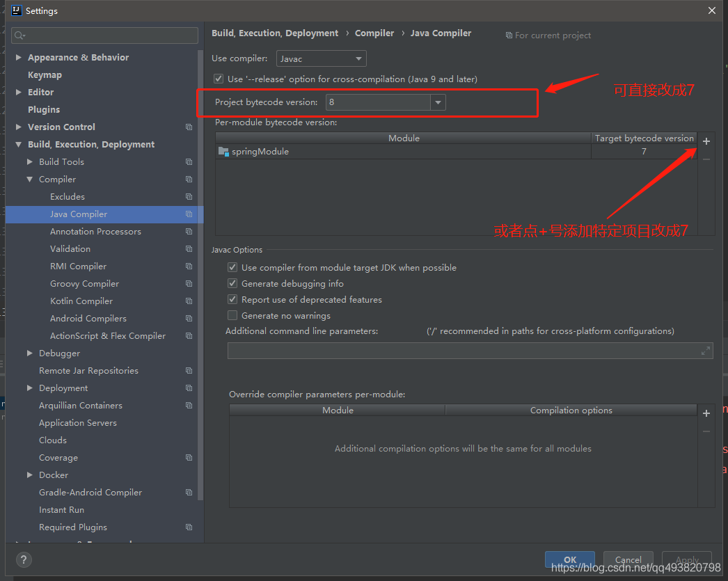The image size is (728, 581).
Task: Disable '--release' option for cross-compilation checkbox
Action: tap(219, 79)
